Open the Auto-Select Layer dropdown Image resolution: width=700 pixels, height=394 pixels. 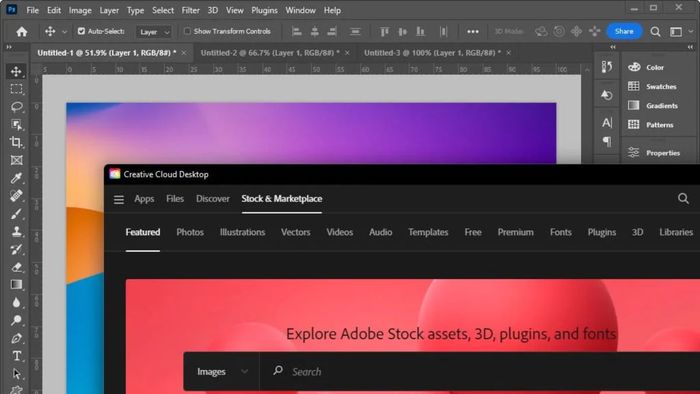point(154,32)
